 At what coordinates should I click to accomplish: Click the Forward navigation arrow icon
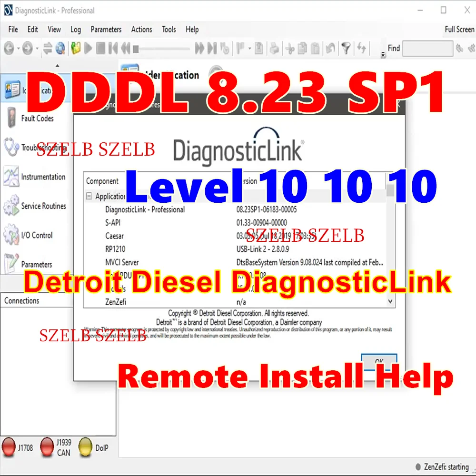click(x=28, y=48)
